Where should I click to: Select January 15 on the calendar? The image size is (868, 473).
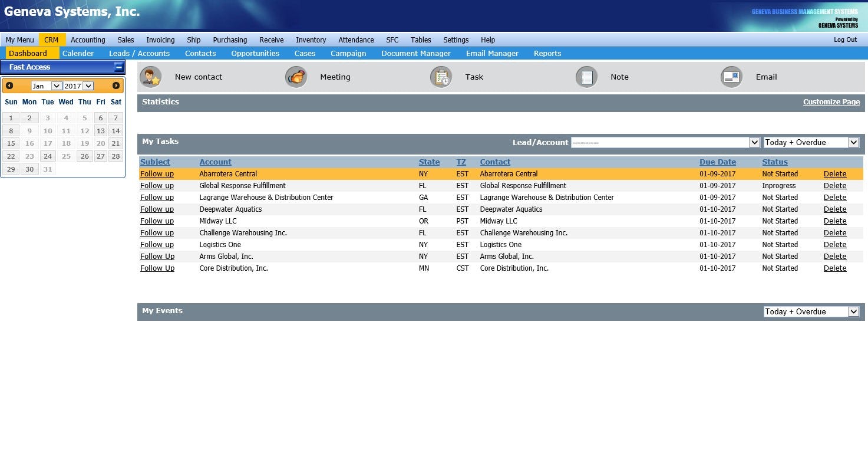point(11,143)
